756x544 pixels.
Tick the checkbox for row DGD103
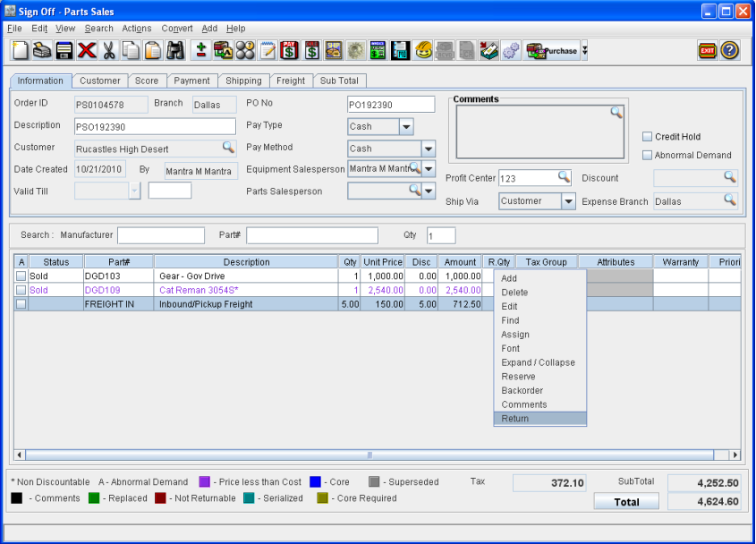[21, 276]
